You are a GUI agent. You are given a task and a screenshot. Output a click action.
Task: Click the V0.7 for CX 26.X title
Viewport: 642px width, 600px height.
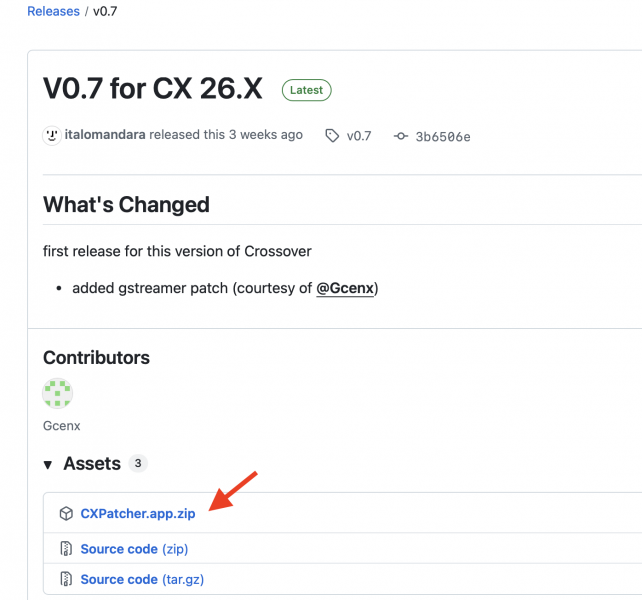[x=153, y=88]
